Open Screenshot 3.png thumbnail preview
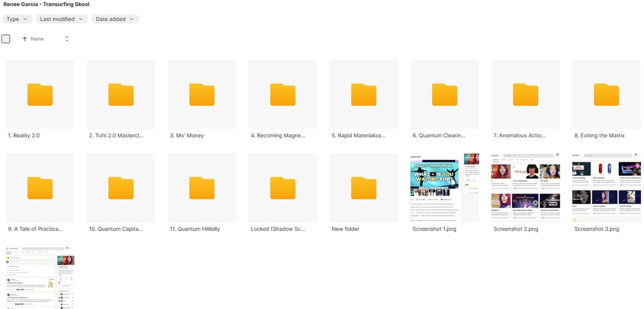644x309 pixels. [606, 188]
